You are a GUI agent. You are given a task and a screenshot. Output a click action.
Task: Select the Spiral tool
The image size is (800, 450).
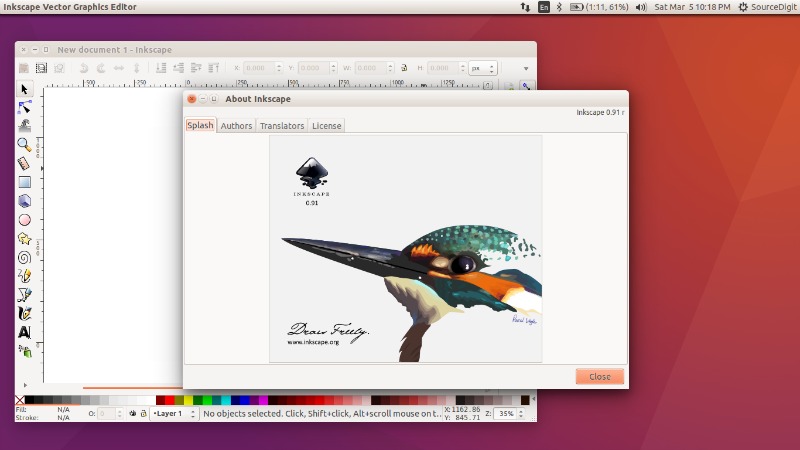tap(24, 258)
